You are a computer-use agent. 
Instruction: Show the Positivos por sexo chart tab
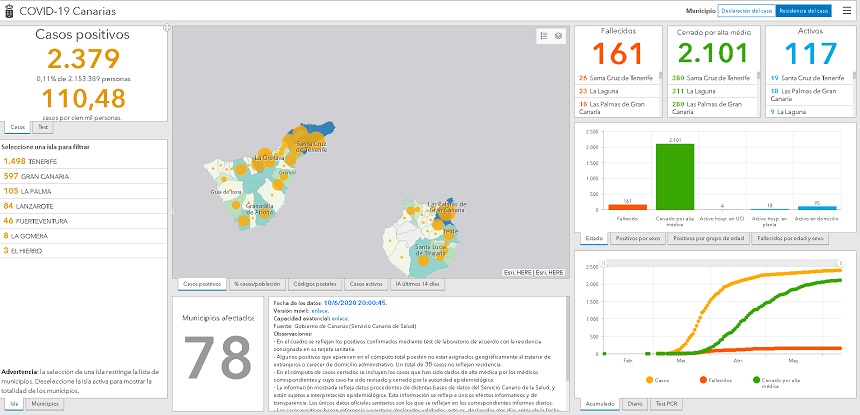637,239
